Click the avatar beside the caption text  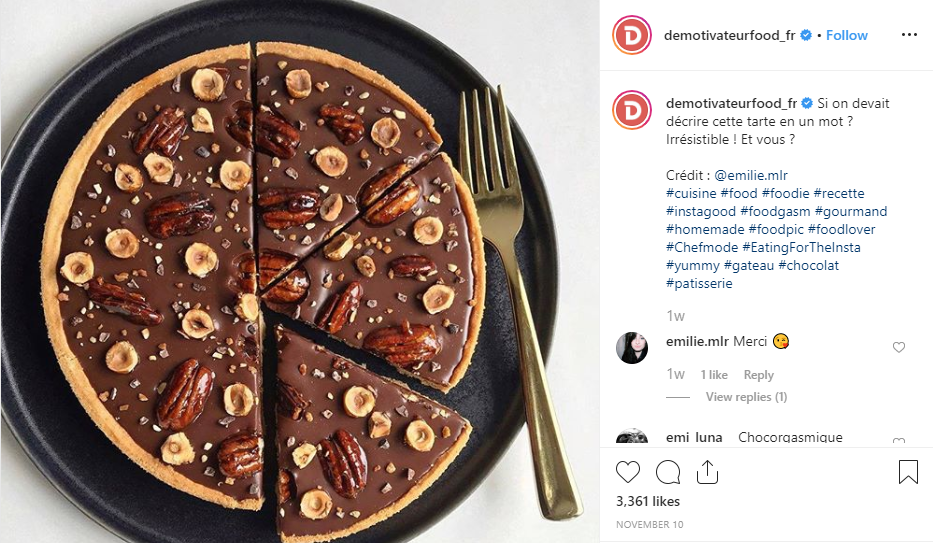pos(632,109)
